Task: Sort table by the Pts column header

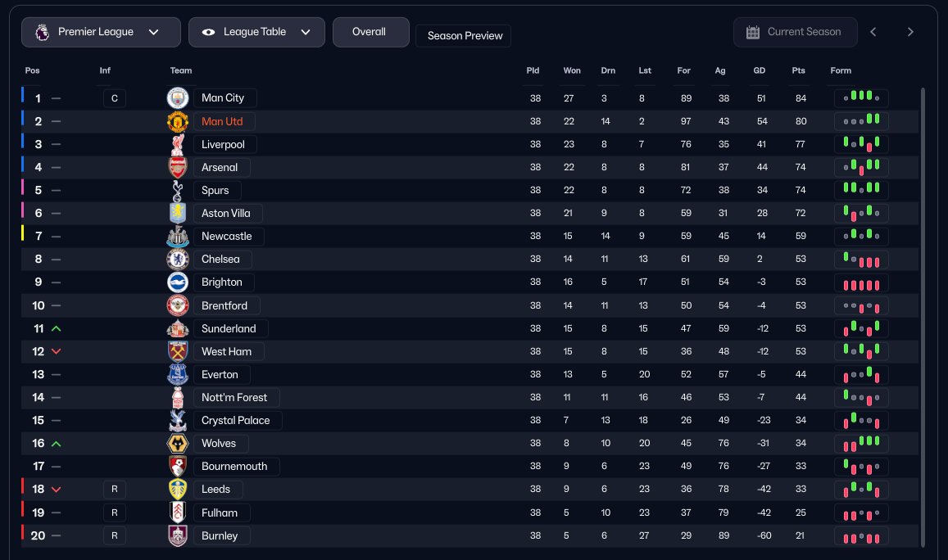Action: point(798,70)
